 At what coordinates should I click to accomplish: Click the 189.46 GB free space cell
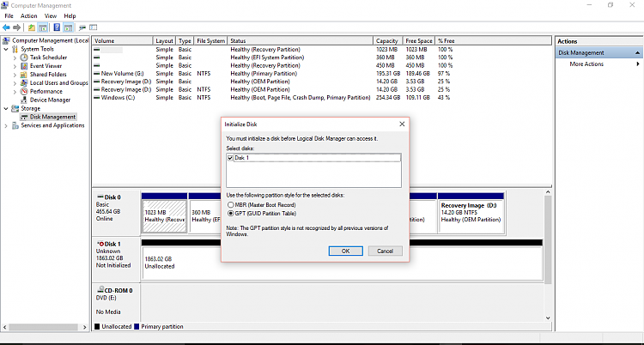[x=417, y=74]
